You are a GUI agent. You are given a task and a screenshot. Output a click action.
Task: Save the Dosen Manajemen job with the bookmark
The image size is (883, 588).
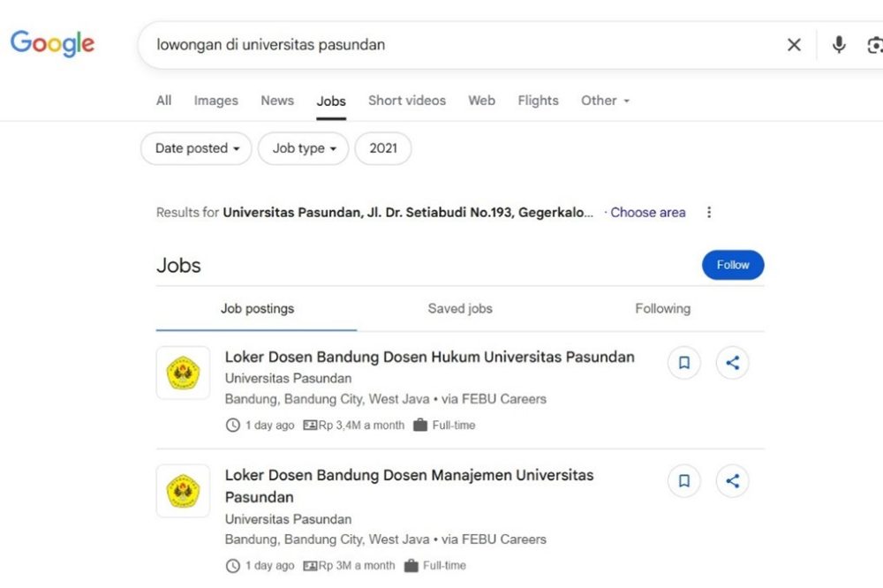[x=683, y=481]
